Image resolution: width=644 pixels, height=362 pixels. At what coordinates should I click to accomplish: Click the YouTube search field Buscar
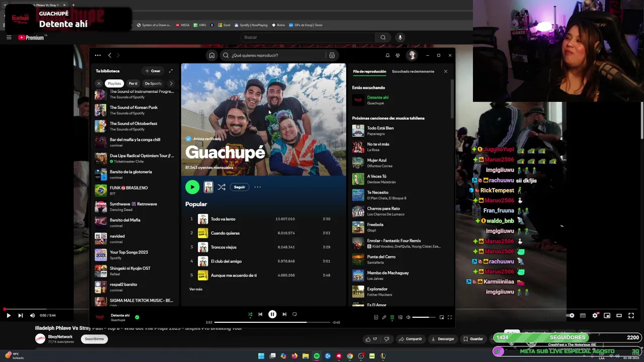pyautogui.click(x=307, y=37)
